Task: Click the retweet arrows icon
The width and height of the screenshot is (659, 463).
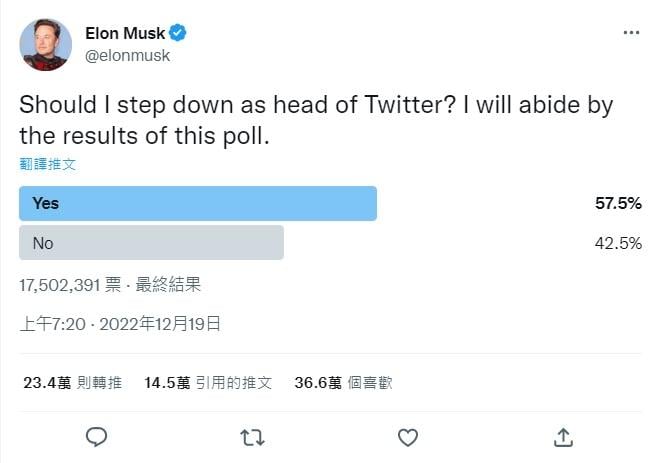Action: (254, 437)
